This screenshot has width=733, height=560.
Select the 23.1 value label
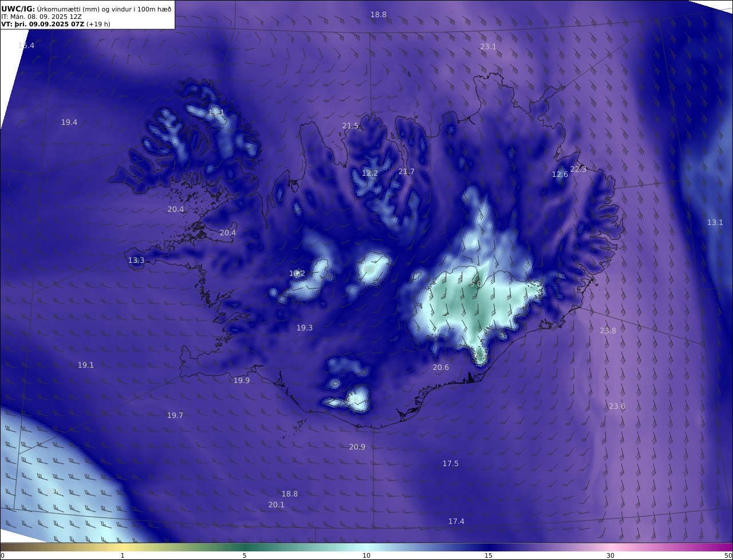click(x=488, y=46)
